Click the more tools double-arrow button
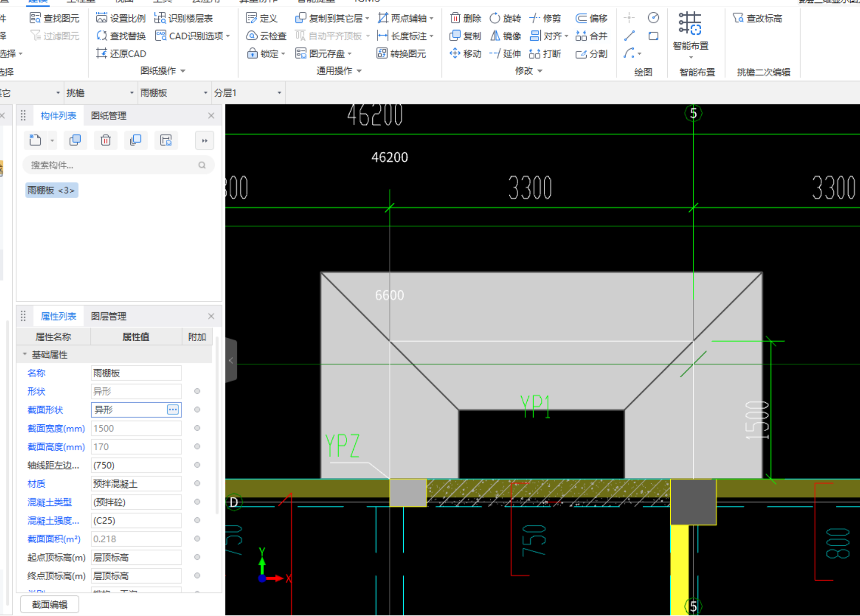The image size is (860, 616). click(205, 141)
